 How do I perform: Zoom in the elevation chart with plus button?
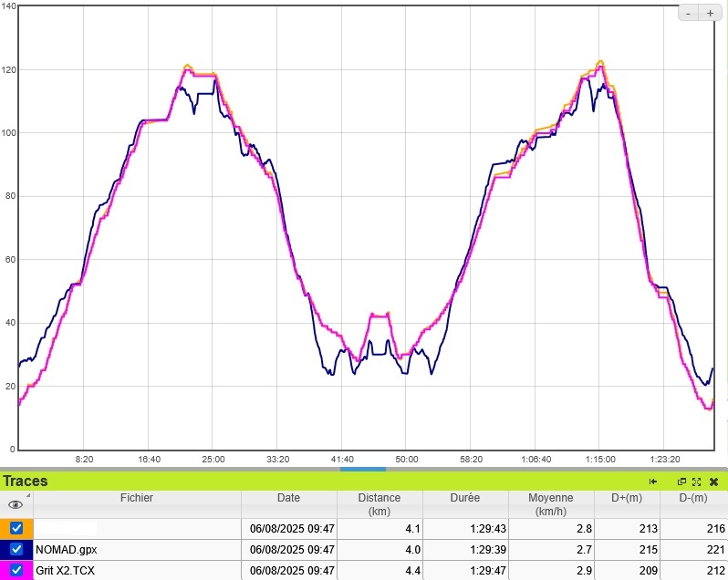(710, 13)
